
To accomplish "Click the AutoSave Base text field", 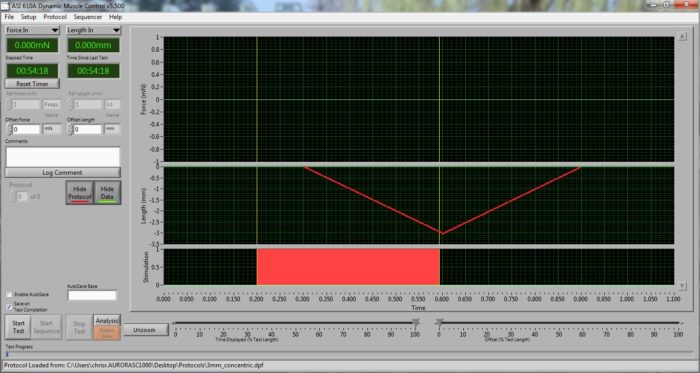I will coord(92,295).
